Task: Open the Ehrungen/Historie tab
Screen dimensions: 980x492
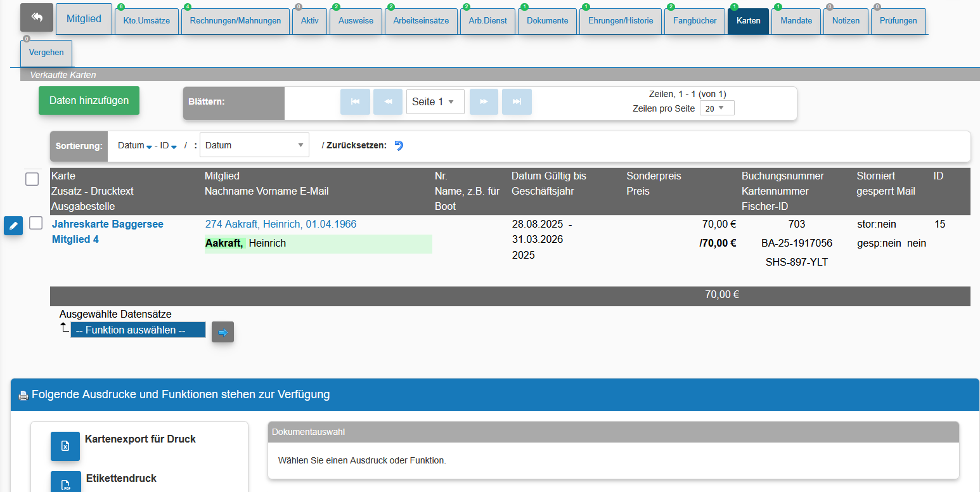Action: pos(621,21)
